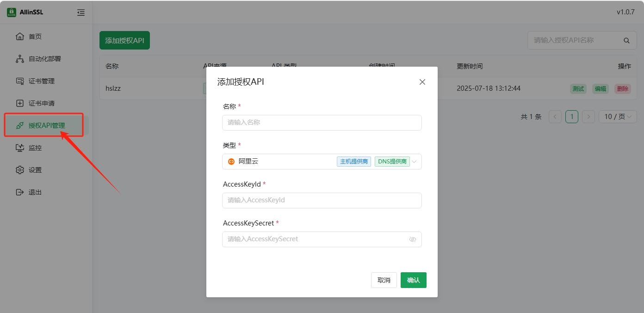
Task: Click the 证书管理 certificate icon
Action: (19, 81)
